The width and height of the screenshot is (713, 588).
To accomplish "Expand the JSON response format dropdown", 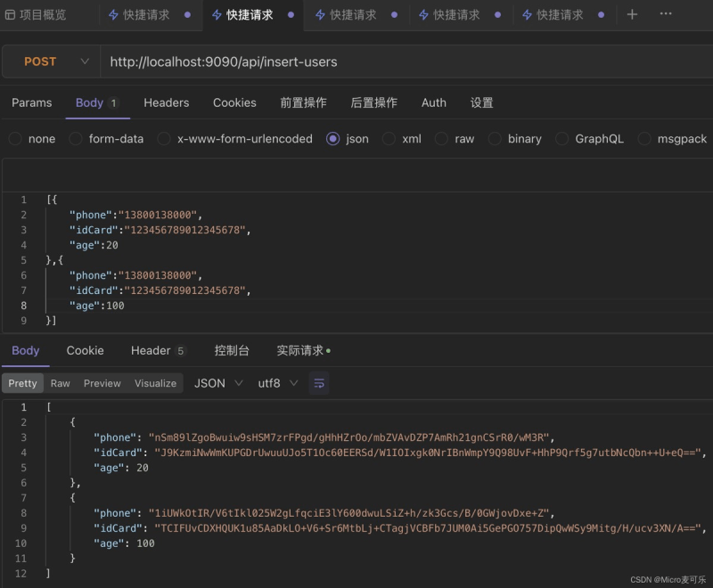I will point(219,383).
